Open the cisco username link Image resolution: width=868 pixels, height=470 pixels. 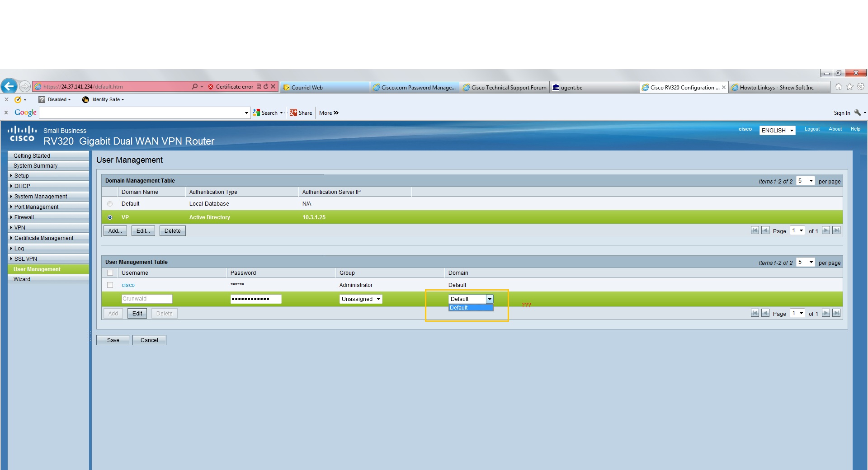[128, 285]
